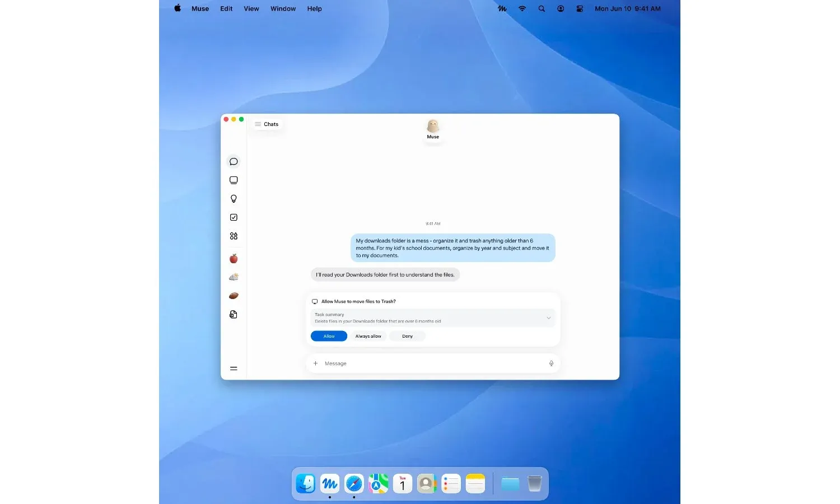Open the Edit menu
Viewport: 840px width, 504px height.
[x=226, y=8]
